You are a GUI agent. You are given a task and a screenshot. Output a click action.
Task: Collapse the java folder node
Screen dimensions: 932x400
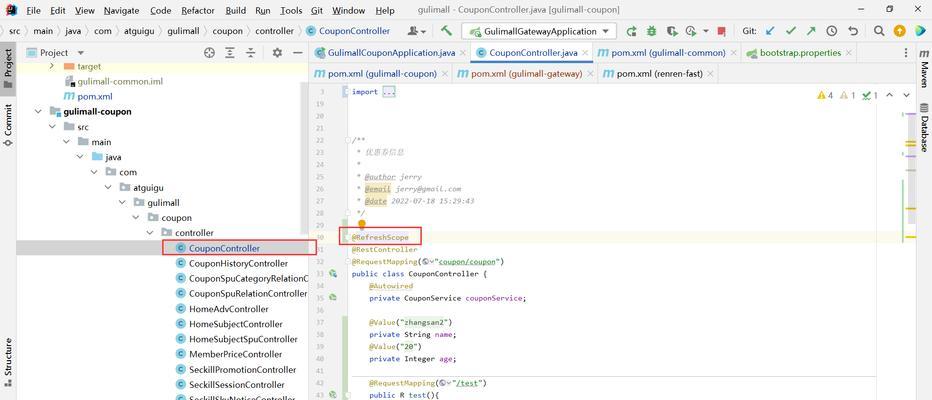tap(80, 157)
